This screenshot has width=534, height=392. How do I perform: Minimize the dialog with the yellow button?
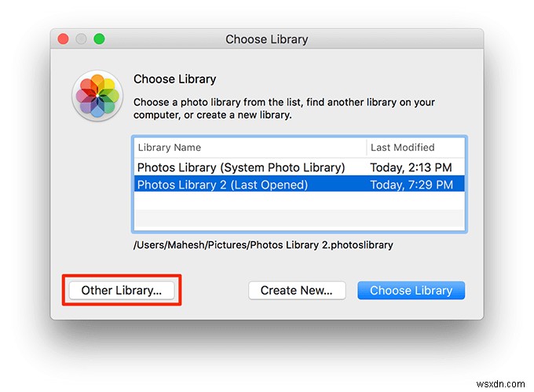81,38
